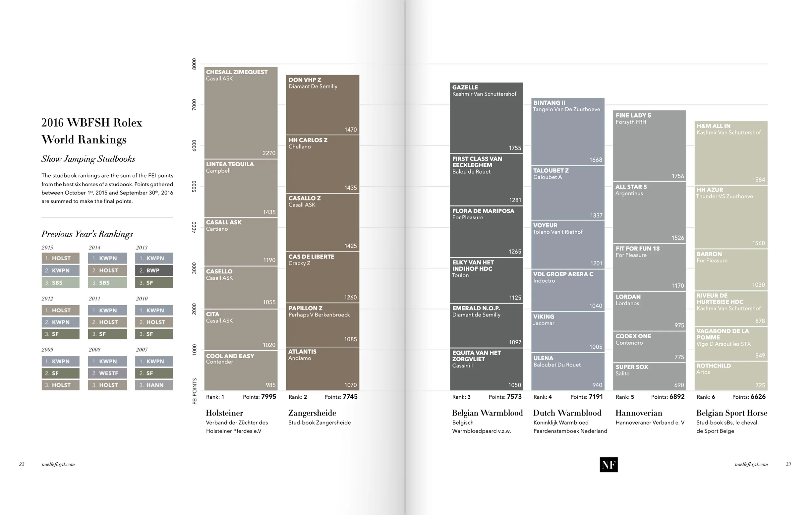
Task: Click the 2015 first-place HOLST swatch
Action: pos(61,258)
